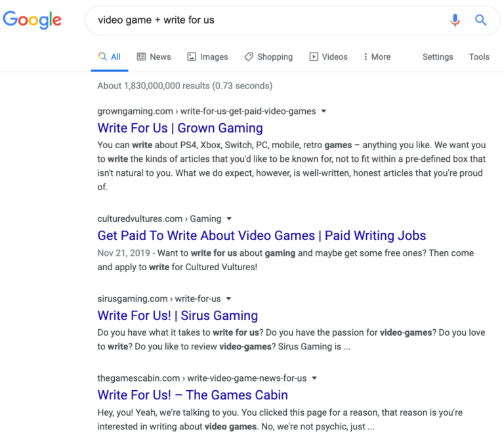The height and width of the screenshot is (440, 504).
Task: Submit search with blue magnifier icon
Action: pyautogui.click(x=480, y=20)
